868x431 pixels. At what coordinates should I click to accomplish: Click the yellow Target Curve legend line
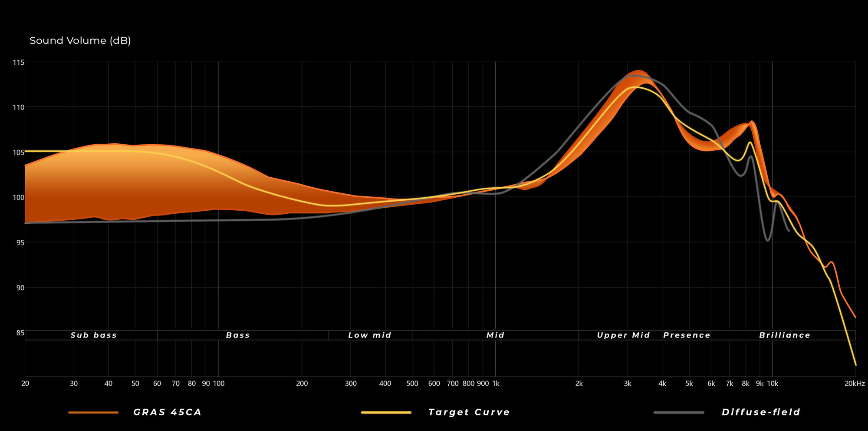[x=386, y=412]
